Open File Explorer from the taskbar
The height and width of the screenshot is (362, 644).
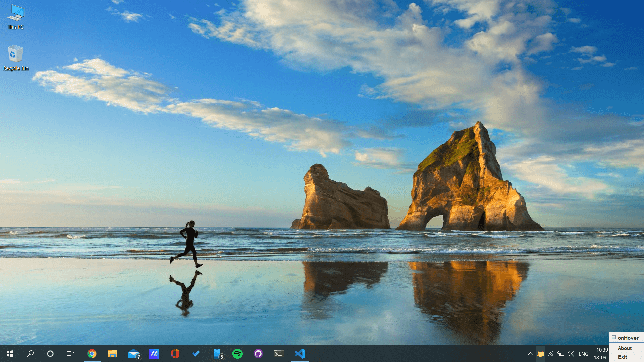click(113, 354)
